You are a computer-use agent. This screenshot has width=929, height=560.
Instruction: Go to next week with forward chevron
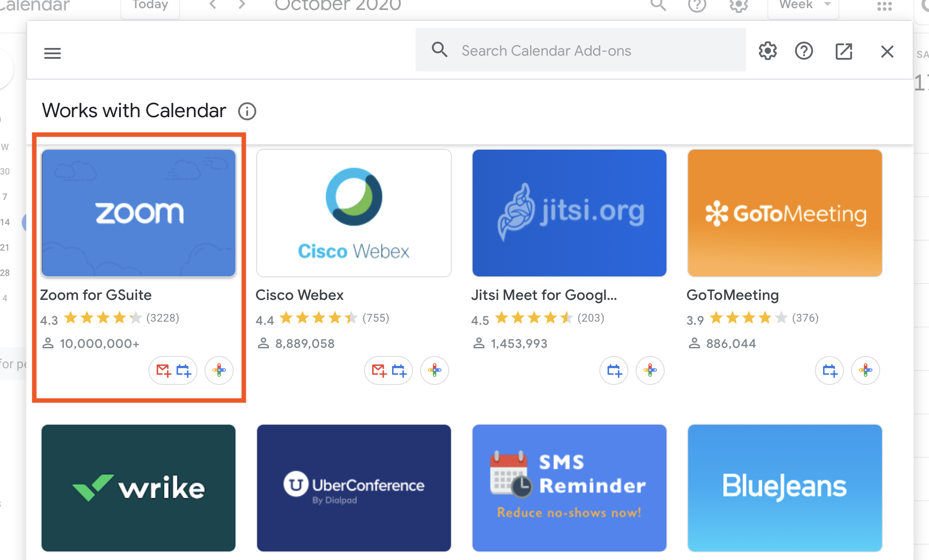click(242, 5)
